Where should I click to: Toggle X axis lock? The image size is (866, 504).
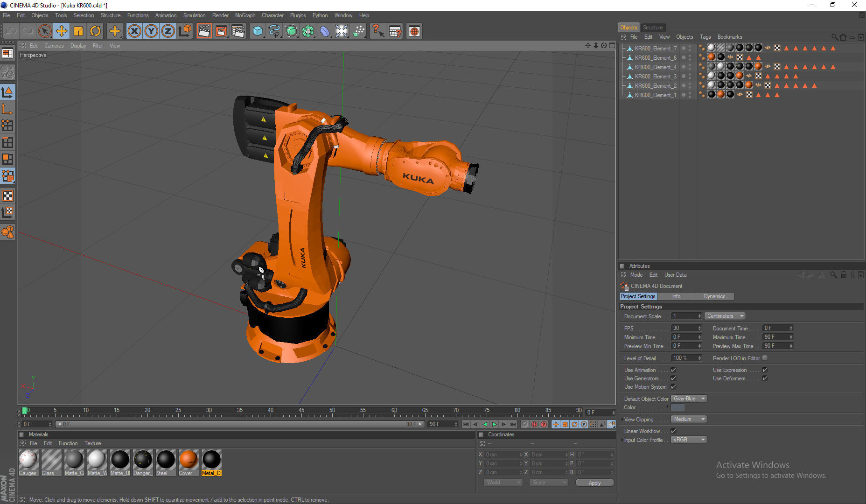[x=134, y=31]
